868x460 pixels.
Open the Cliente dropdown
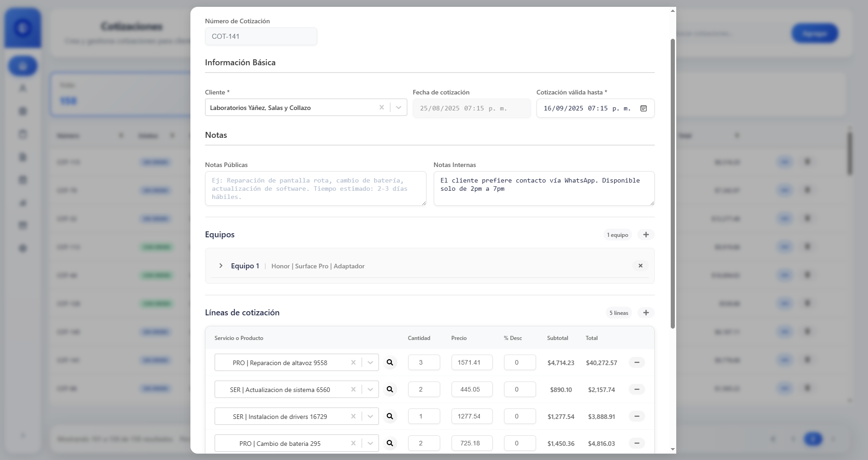[x=399, y=108]
